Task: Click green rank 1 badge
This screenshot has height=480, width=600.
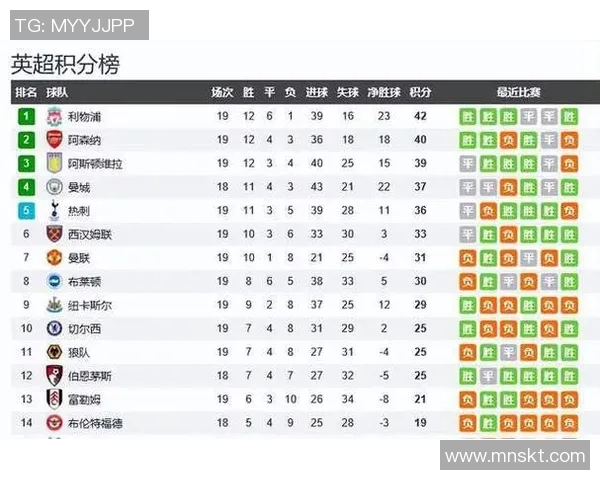Action: pyautogui.click(x=26, y=116)
